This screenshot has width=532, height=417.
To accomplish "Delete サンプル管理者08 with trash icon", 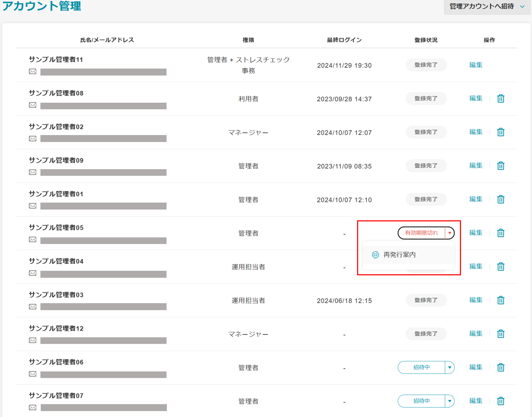I will [x=501, y=99].
